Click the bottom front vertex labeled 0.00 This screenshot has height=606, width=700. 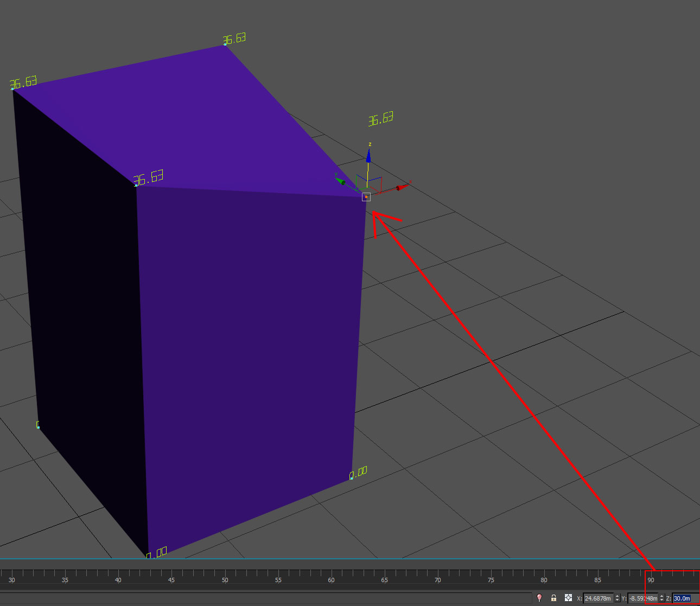point(148,556)
